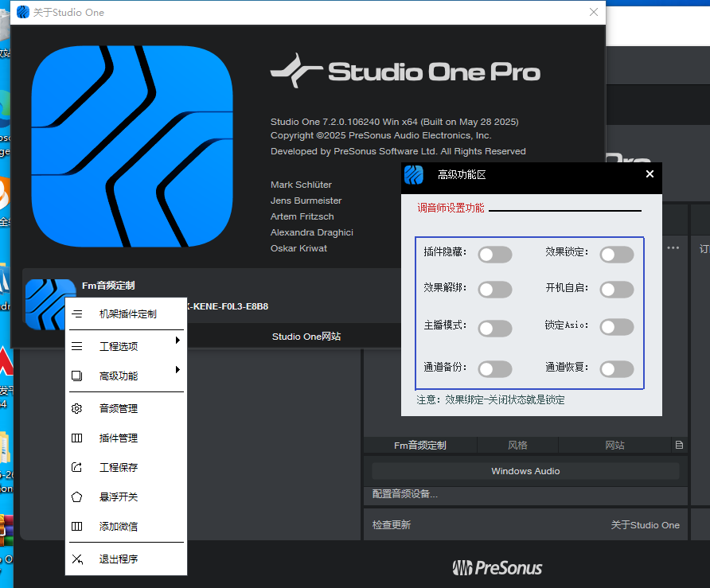Switch to the 网站 tab

615,446
